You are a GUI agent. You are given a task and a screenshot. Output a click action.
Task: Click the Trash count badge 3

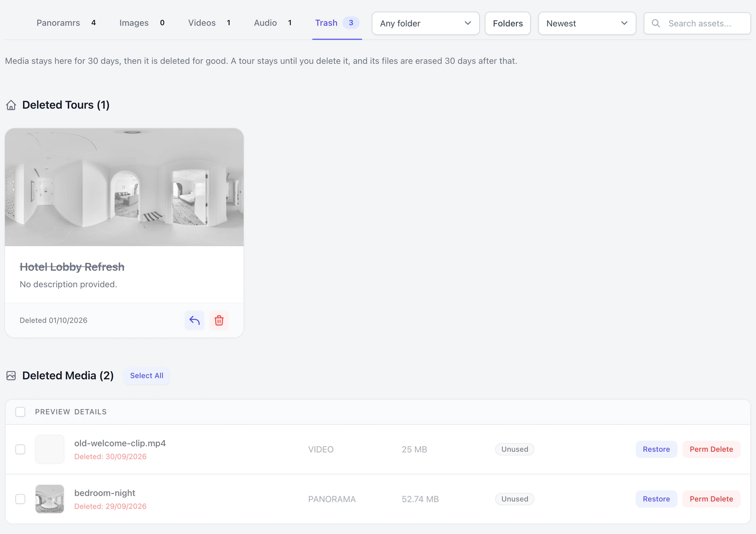pos(351,23)
